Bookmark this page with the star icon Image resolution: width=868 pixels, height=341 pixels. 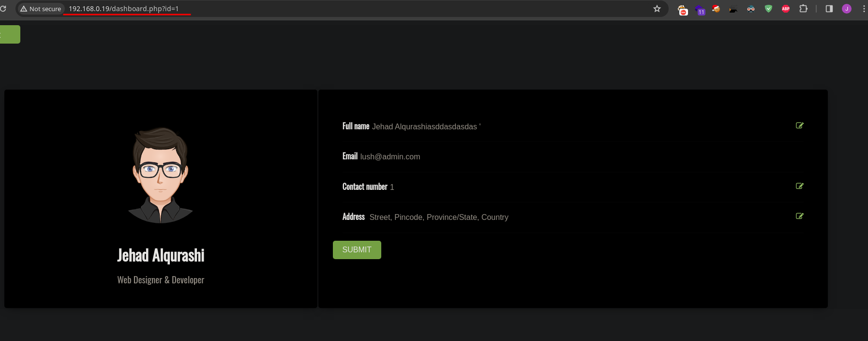657,9
